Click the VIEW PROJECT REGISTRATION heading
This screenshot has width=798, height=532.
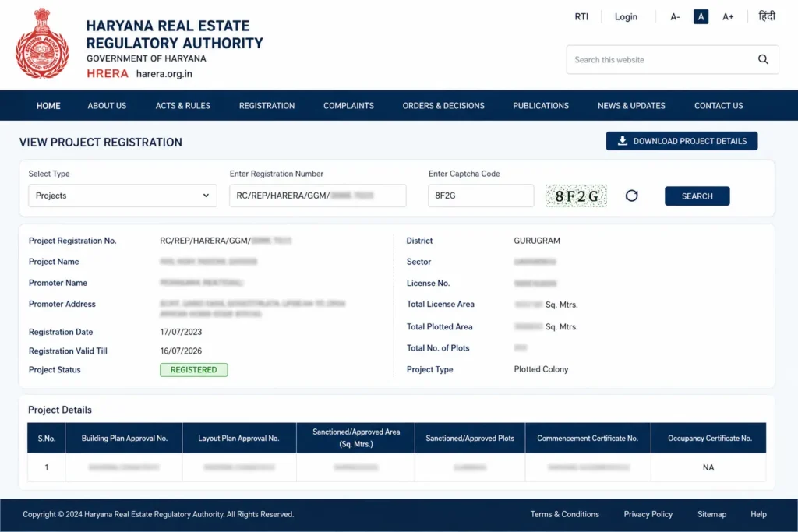click(x=101, y=143)
